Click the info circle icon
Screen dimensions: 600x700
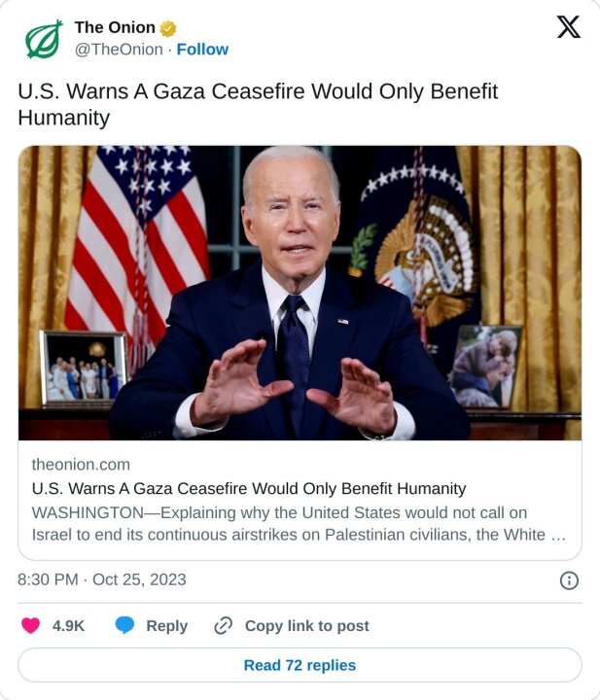[x=569, y=580]
